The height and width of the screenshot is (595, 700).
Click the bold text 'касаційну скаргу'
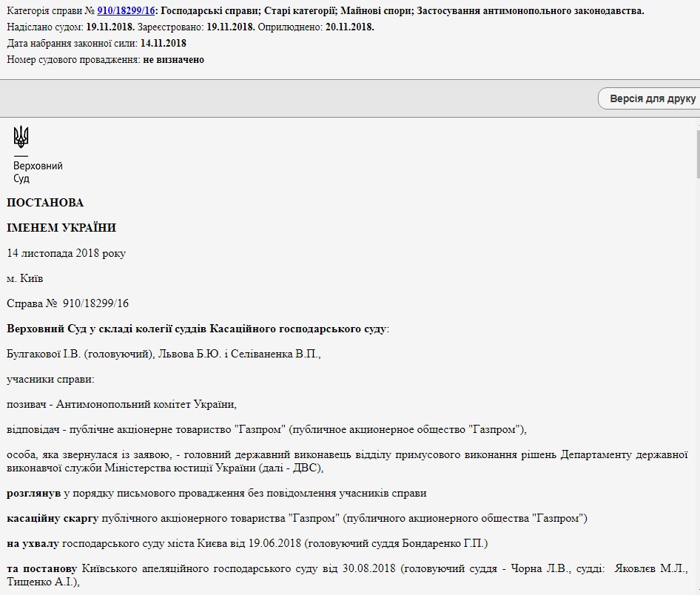(x=52, y=518)
